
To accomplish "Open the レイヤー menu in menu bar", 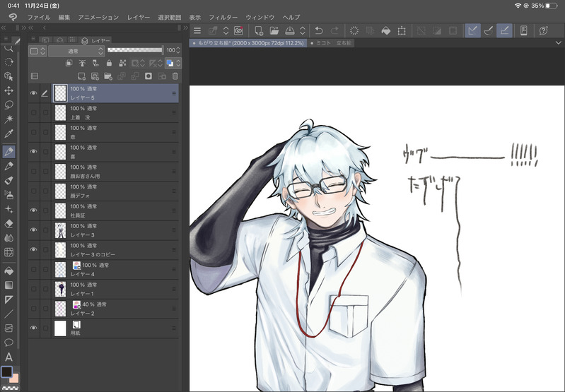I will 139,17.
